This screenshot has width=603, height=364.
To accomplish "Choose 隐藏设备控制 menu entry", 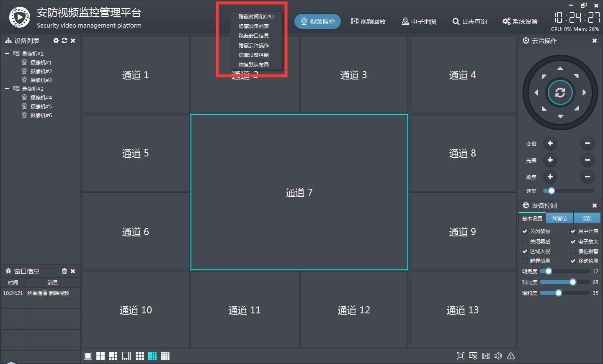I will (x=256, y=55).
